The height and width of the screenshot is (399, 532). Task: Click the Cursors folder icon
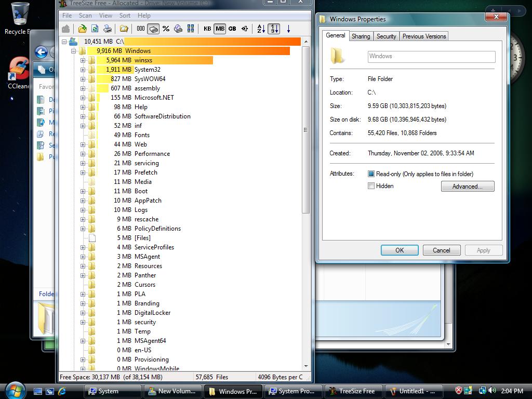tap(91, 285)
